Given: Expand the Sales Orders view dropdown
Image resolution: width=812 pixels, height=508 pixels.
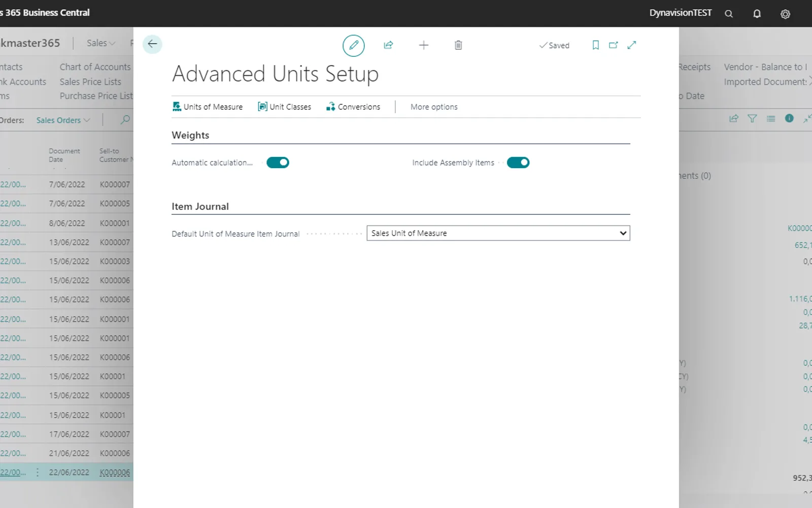Looking at the screenshot, I should pos(63,120).
